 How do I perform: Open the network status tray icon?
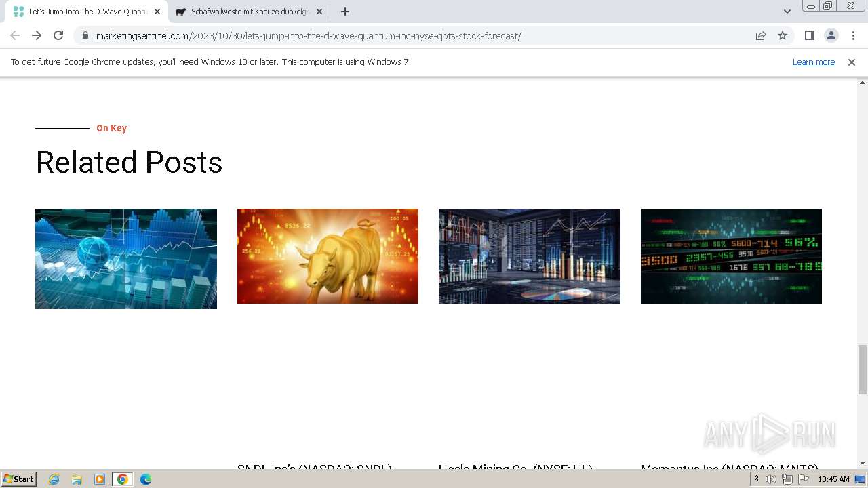(x=787, y=479)
